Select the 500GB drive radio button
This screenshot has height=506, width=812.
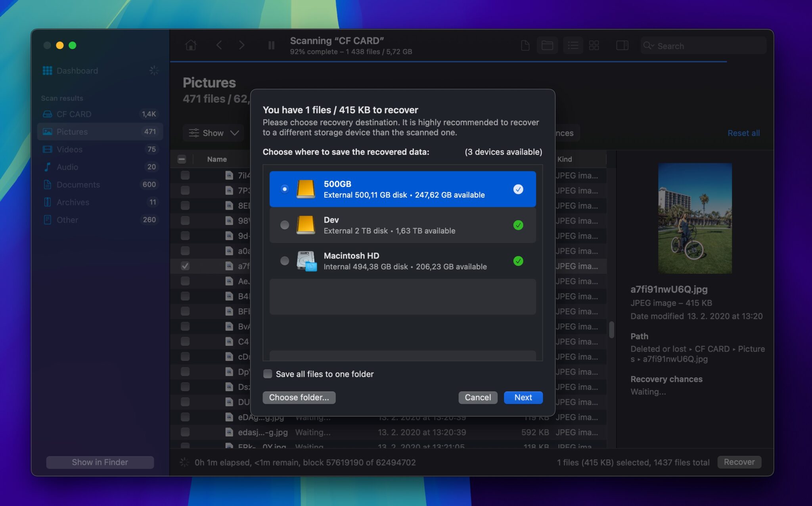tap(285, 189)
